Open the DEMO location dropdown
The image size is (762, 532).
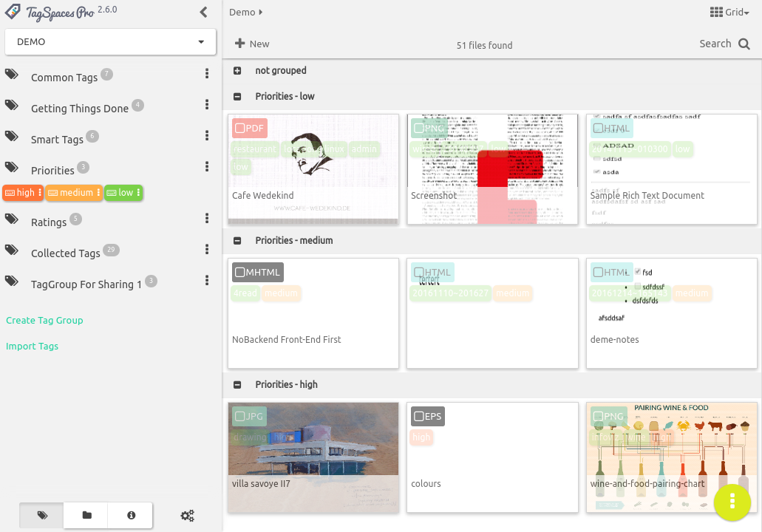point(201,42)
